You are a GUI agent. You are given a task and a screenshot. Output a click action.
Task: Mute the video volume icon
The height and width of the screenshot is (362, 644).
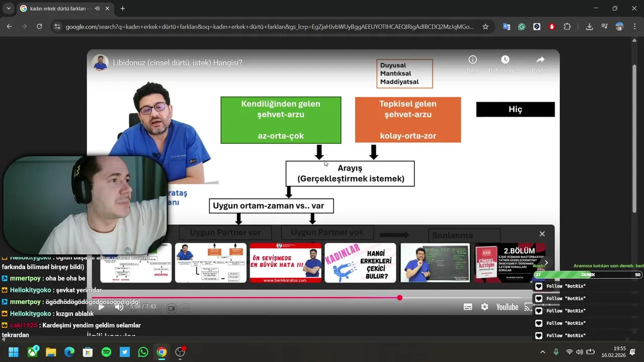[119, 307]
